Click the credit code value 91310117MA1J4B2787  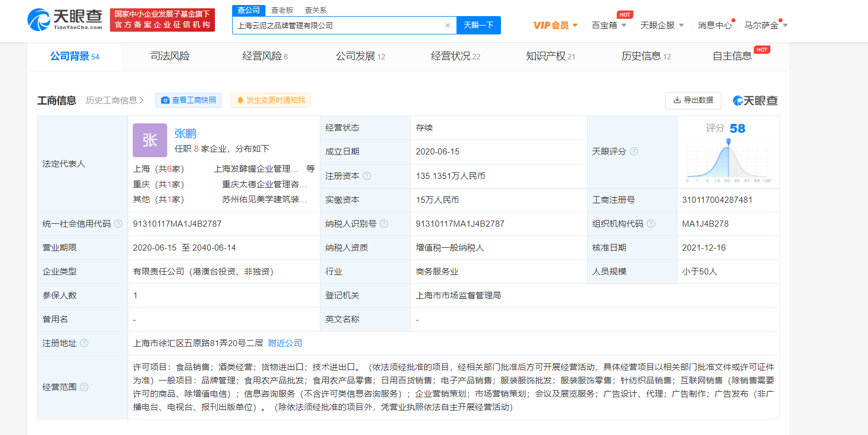(x=177, y=224)
